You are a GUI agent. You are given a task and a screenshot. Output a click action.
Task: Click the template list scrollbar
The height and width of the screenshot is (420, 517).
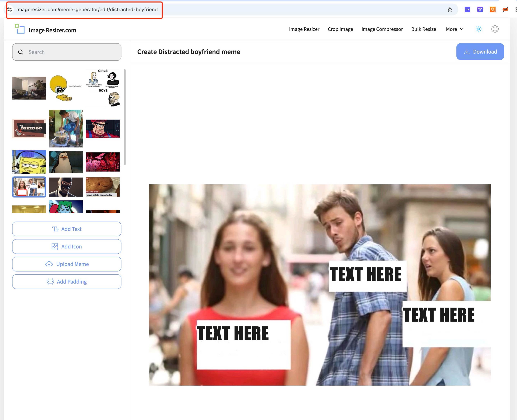125,117
